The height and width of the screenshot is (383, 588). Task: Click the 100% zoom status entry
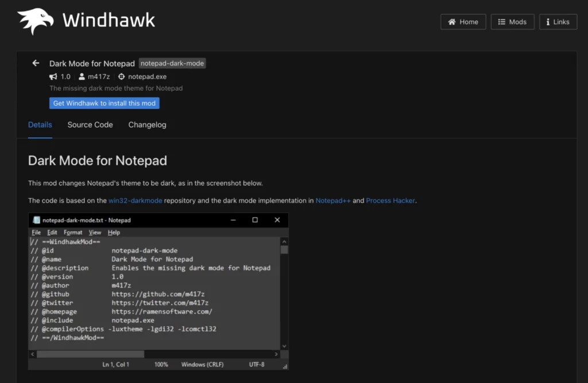pos(161,364)
